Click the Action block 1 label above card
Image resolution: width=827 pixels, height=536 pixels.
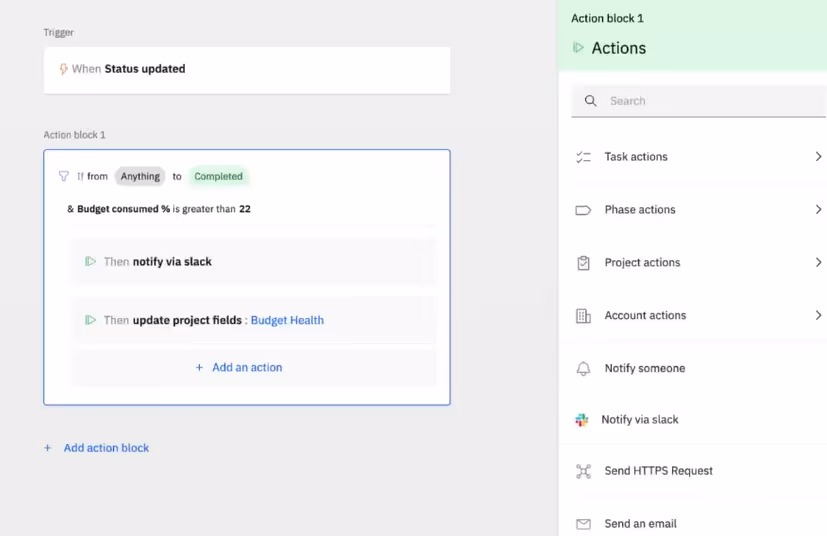click(74, 135)
